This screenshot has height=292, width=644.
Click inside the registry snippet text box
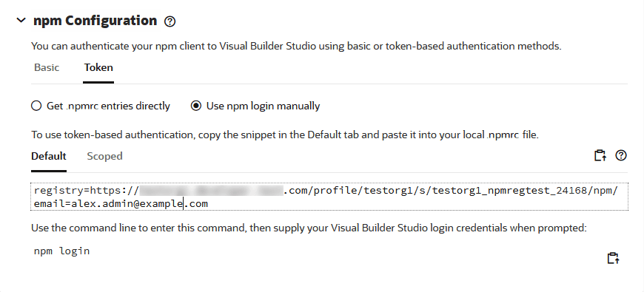point(329,197)
